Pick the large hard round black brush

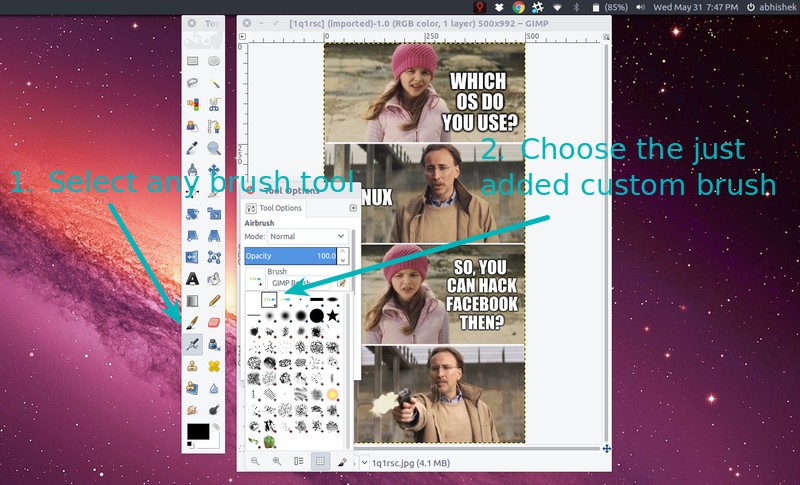point(317,315)
